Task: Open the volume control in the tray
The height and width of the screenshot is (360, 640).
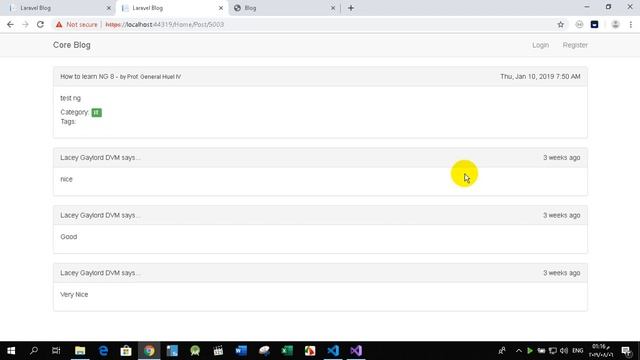Action: click(x=564, y=351)
